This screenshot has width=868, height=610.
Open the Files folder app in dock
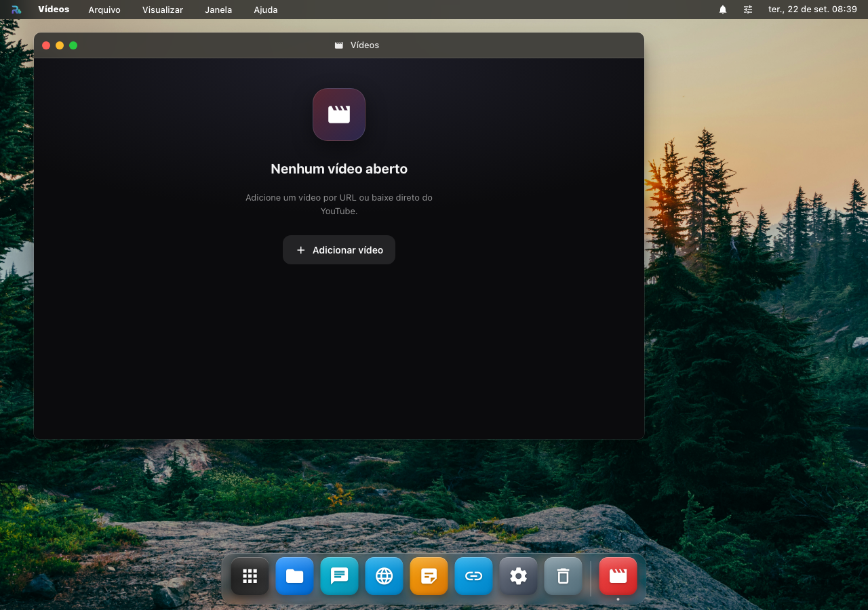[295, 576]
